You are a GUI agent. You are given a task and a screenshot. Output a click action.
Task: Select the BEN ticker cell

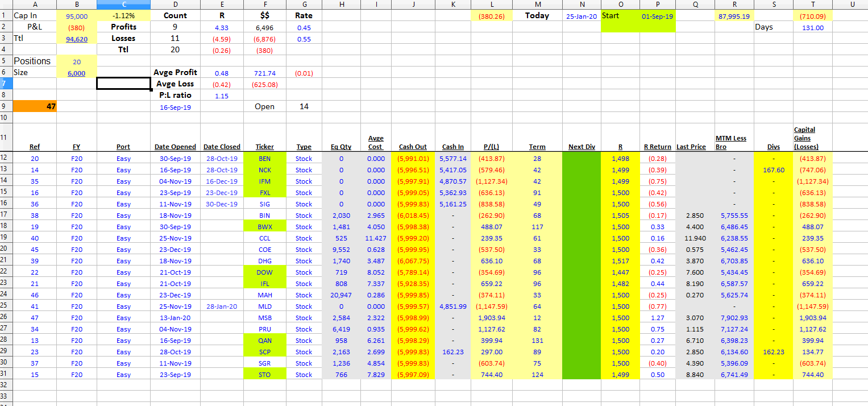[x=265, y=159]
